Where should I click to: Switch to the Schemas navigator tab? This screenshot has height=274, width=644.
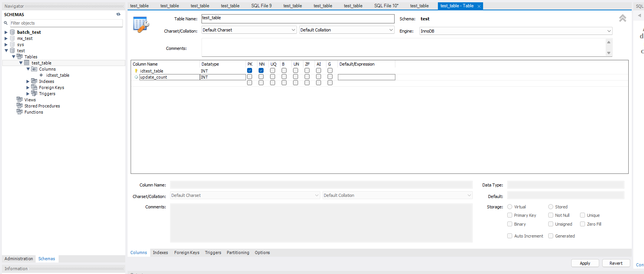pyautogui.click(x=47, y=259)
